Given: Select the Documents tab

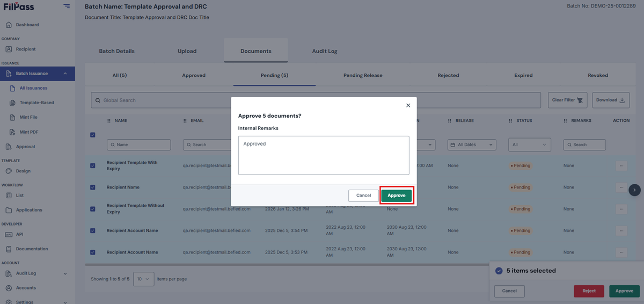Looking at the screenshot, I should 256,51.
